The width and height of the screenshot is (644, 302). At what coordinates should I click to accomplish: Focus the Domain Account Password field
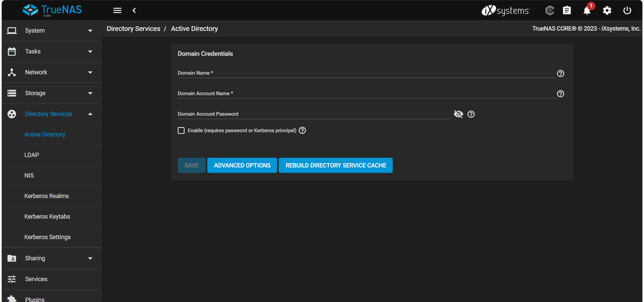tap(313, 114)
